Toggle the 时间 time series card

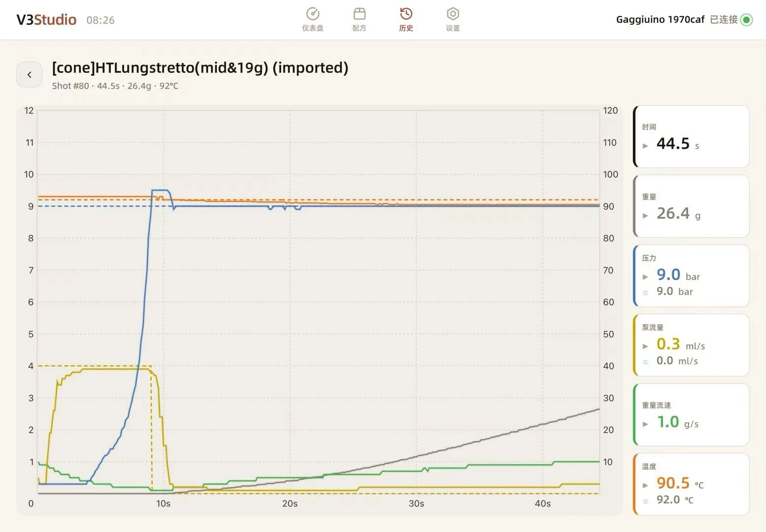click(691, 136)
